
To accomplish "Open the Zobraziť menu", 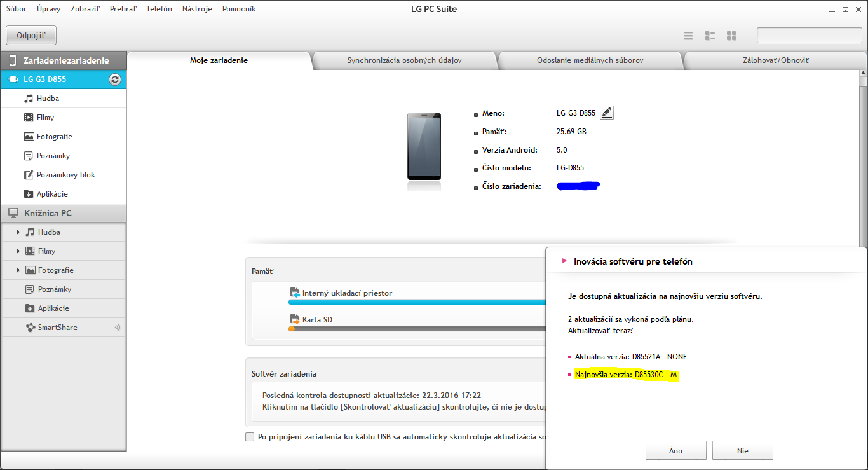I will click(85, 9).
